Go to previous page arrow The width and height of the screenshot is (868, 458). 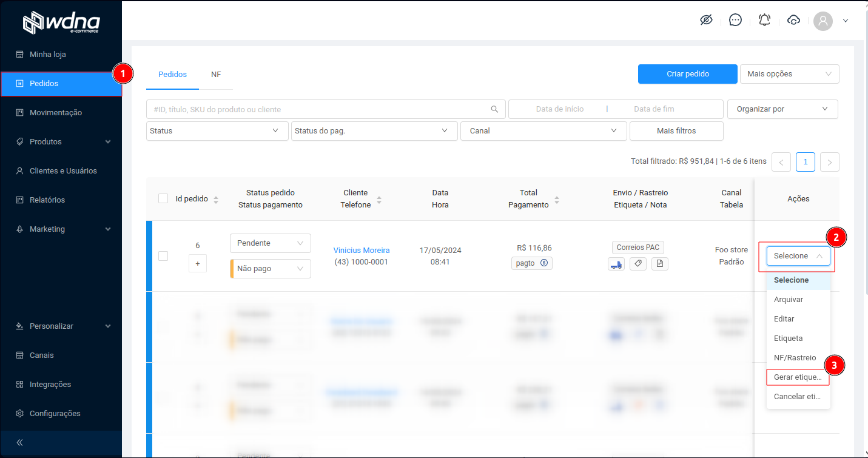pos(781,162)
